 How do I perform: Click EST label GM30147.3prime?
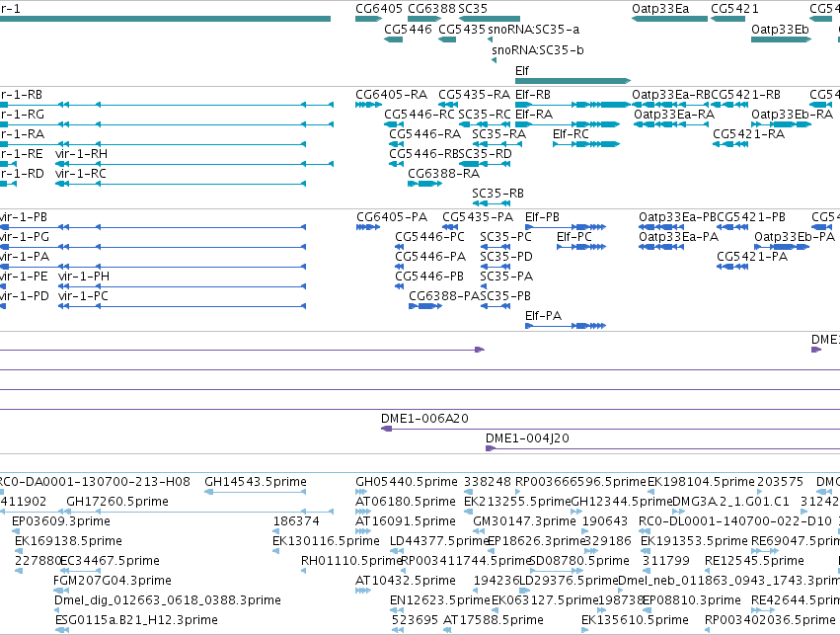coord(524,521)
